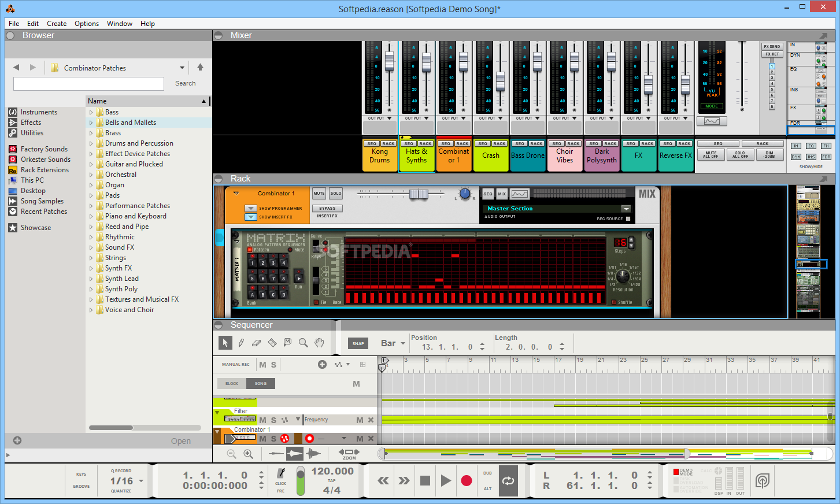
Task: Open the Help menu
Action: coord(147,24)
